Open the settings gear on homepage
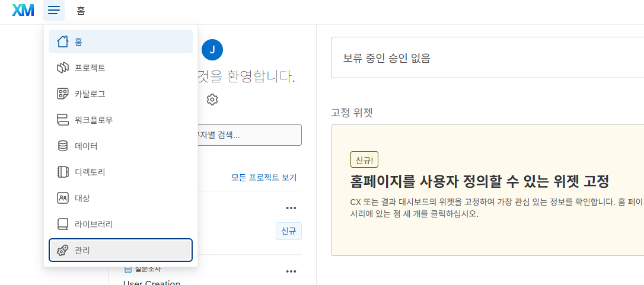 (212, 100)
